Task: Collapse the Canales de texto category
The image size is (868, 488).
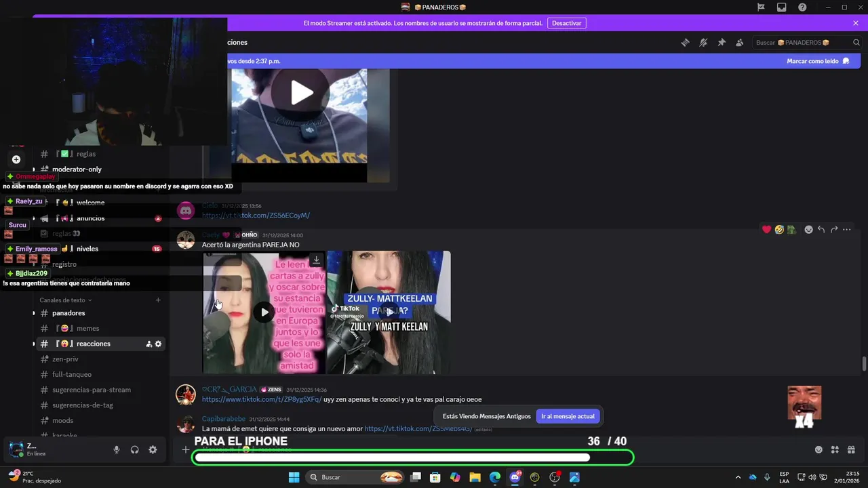Action: click(x=65, y=300)
